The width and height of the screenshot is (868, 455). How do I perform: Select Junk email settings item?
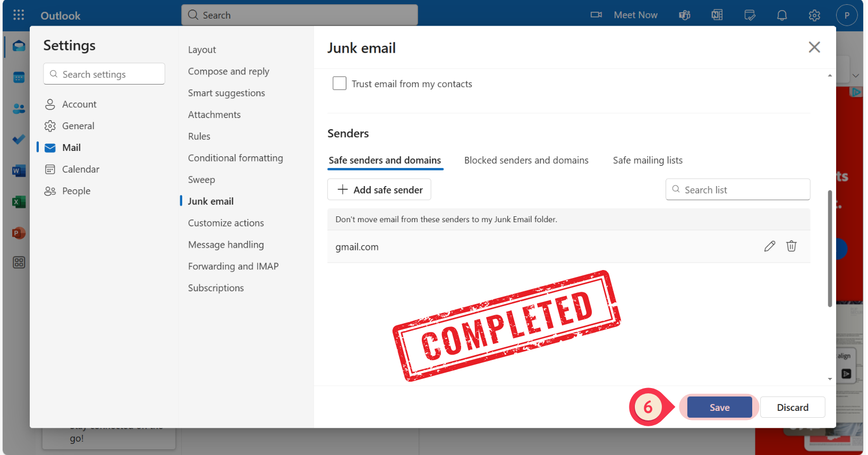pos(210,201)
